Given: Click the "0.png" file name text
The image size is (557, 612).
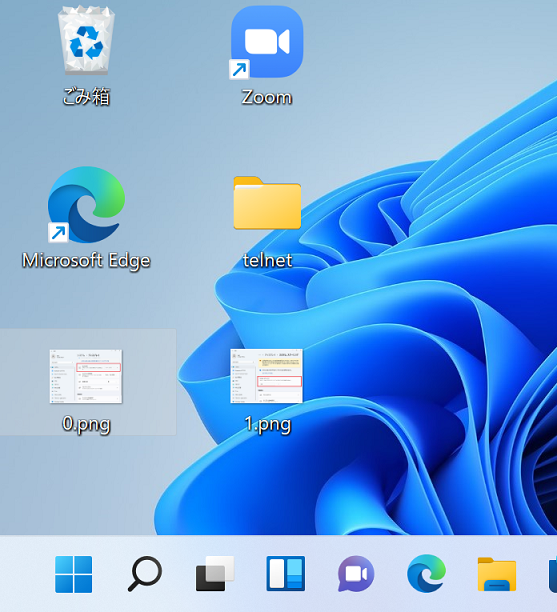Looking at the screenshot, I should click(86, 424).
